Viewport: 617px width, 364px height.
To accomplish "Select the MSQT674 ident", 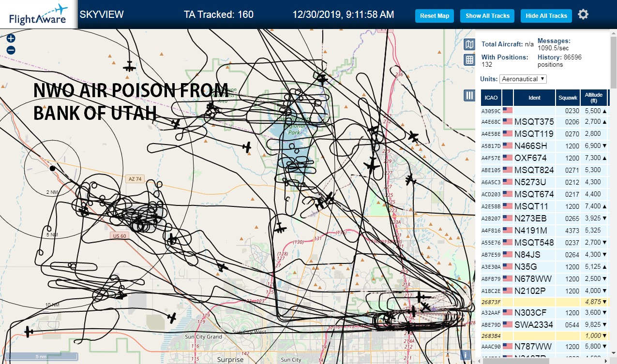I will pos(534,194).
